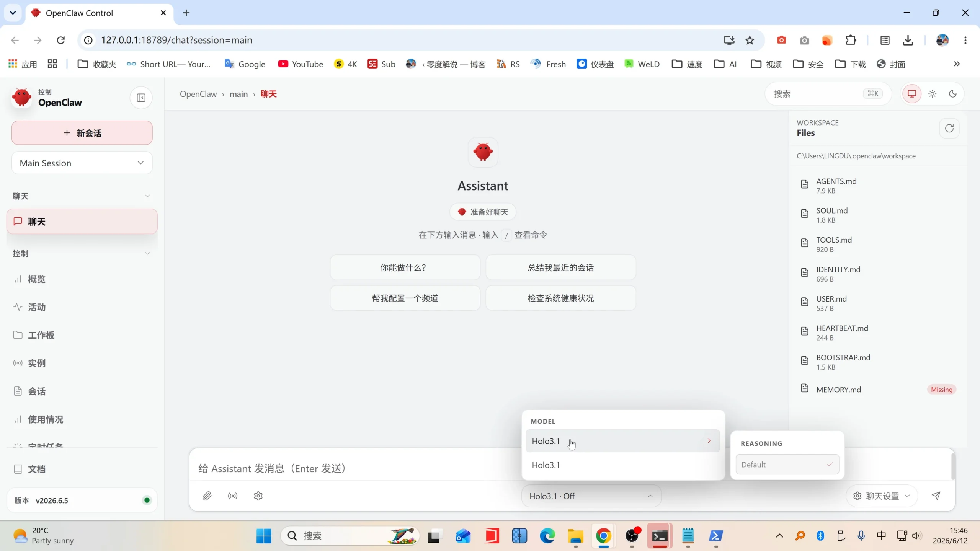This screenshot has width=980, height=551.
Task: Bookmark this page star icon
Action: [750, 40]
